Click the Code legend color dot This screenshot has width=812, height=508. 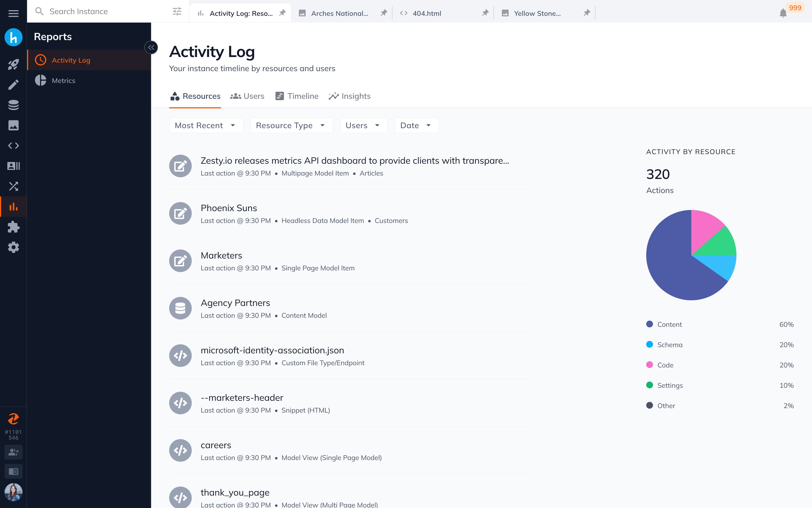(x=650, y=365)
